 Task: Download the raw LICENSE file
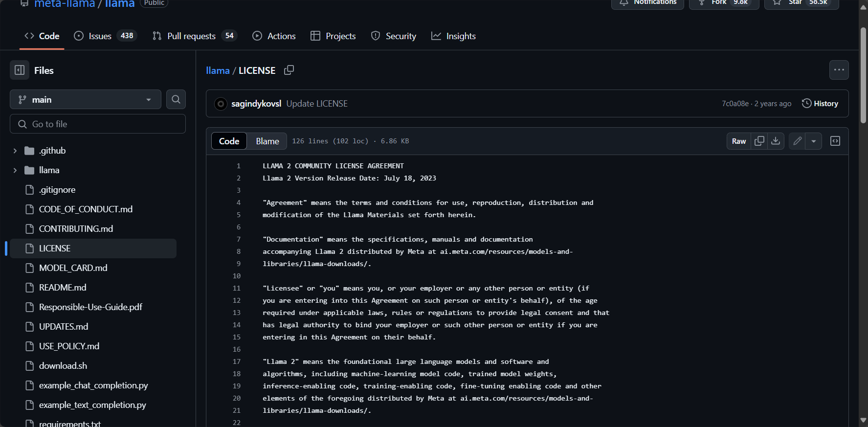click(776, 141)
